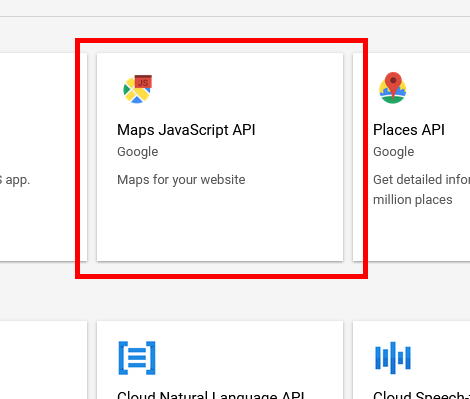Image resolution: width=470 pixels, height=399 pixels.
Task: Click the Cloud Natural Language API bracket icon
Action: click(x=137, y=358)
